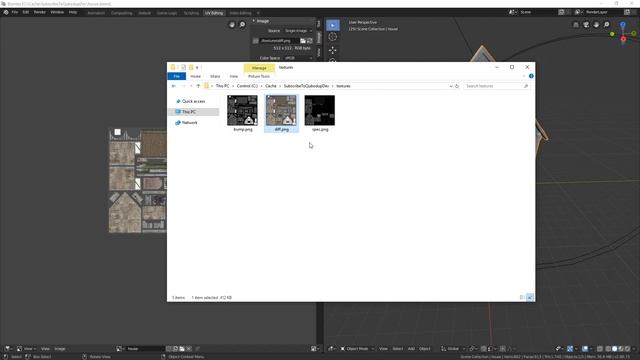This screenshot has height=360, width=640.
Task: Switch to the Compositing workspace tab
Action: click(x=122, y=13)
